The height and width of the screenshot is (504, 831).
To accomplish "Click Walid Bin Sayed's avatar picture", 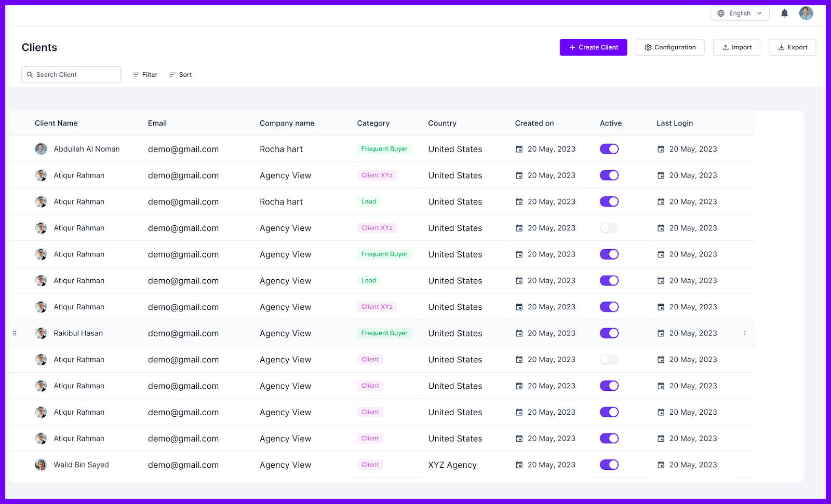I will (41, 465).
